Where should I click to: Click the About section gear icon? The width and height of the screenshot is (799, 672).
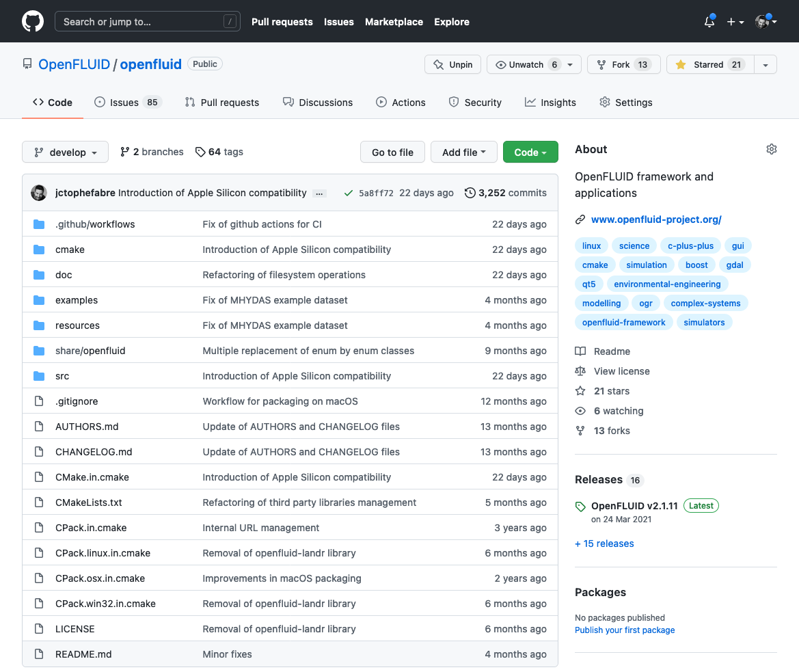[x=772, y=149]
